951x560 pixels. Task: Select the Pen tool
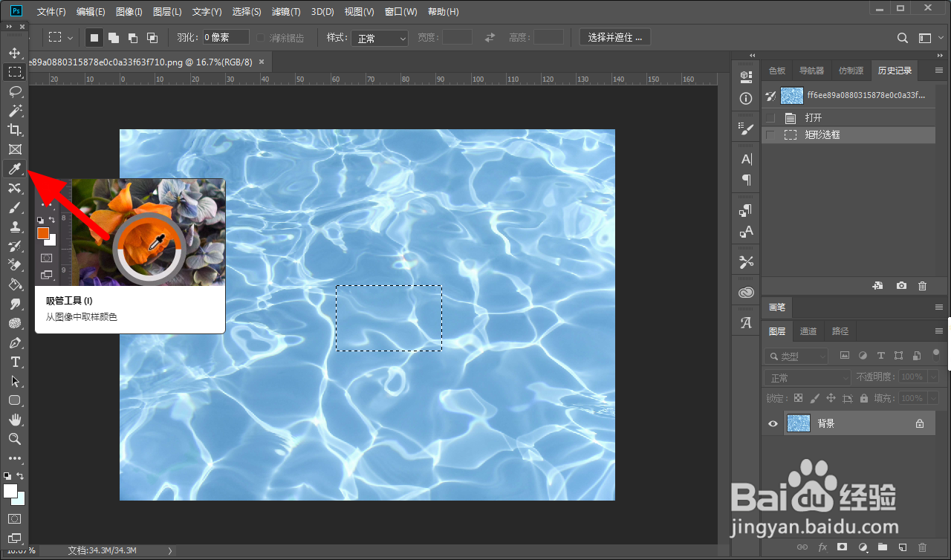pyautogui.click(x=14, y=343)
